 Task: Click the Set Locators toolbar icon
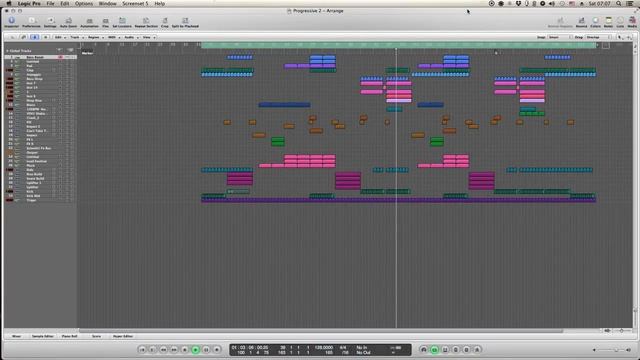coord(122,22)
